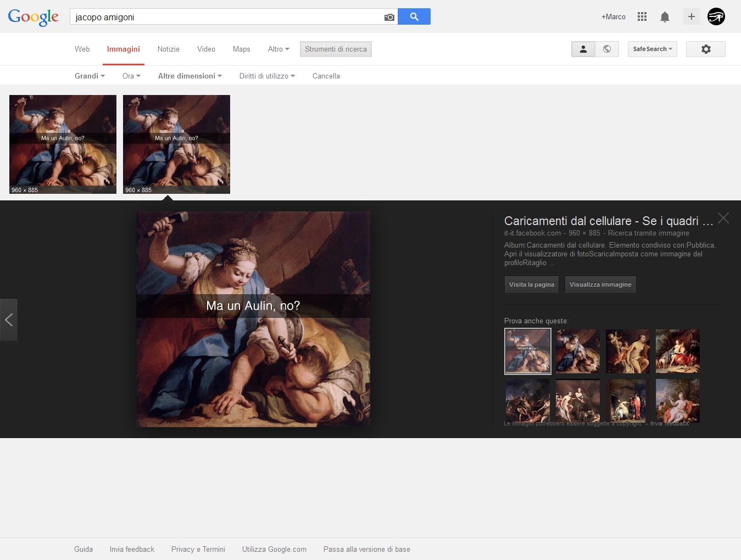Click Ricerca tramite immagine link

tap(648, 233)
